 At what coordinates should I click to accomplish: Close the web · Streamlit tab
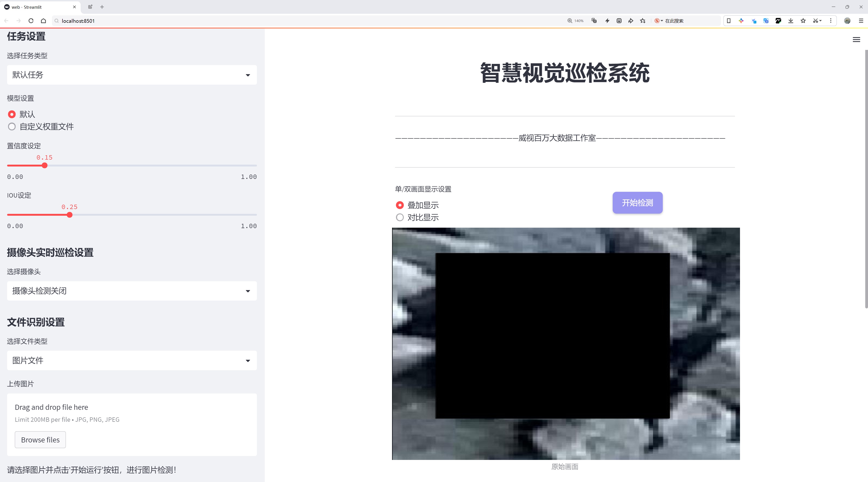click(74, 7)
